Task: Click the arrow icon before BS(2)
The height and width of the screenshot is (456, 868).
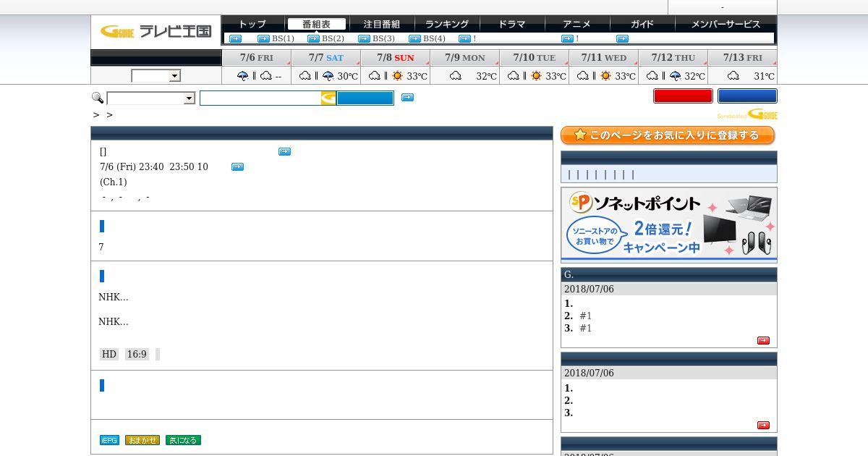Action: tap(313, 38)
